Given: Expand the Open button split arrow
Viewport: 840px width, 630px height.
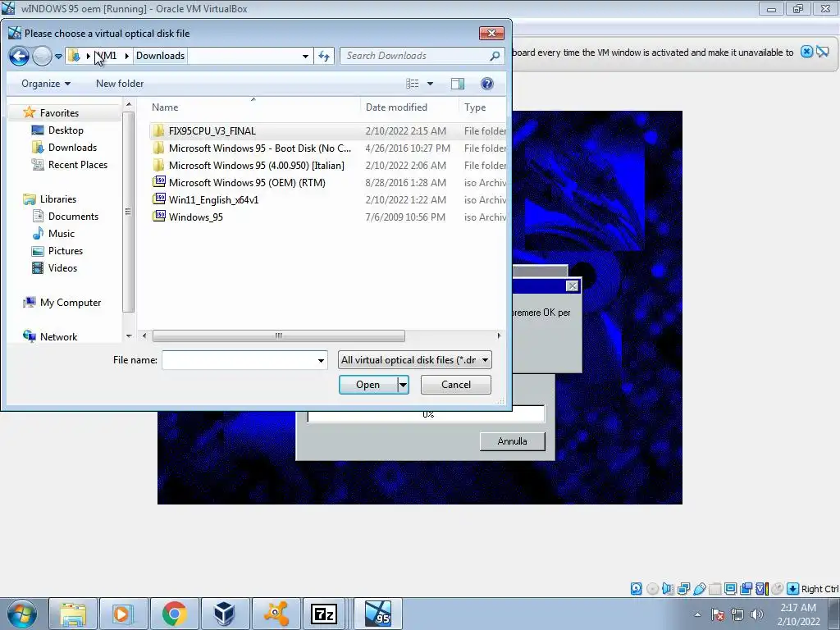Looking at the screenshot, I should (403, 385).
